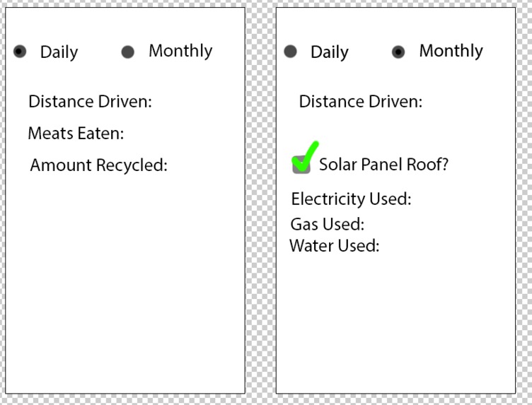
Task: Click the 'Daily' label in left panel
Action: point(59,52)
